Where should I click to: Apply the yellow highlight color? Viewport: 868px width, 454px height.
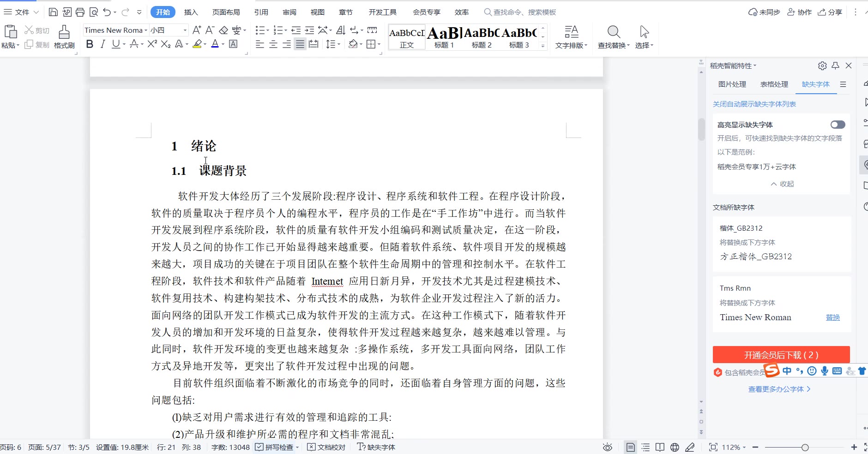197,44
